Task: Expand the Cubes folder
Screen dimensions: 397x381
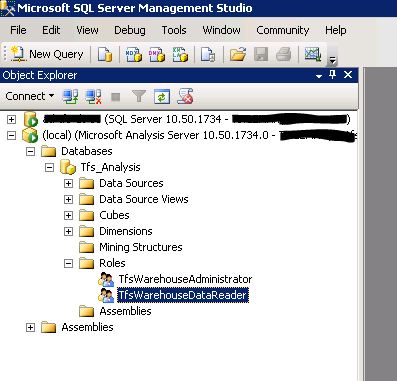Action: click(68, 215)
